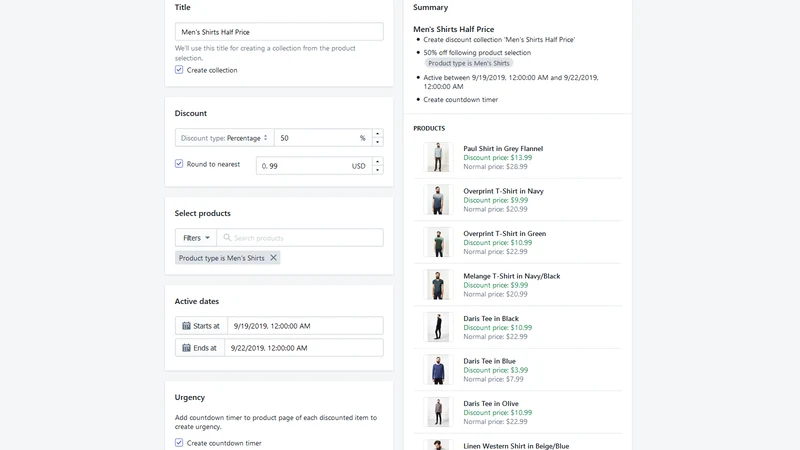Screen dimensions: 800x450
Task: Click the Overprint T-Shirt in Green product name
Action: pos(505,233)
